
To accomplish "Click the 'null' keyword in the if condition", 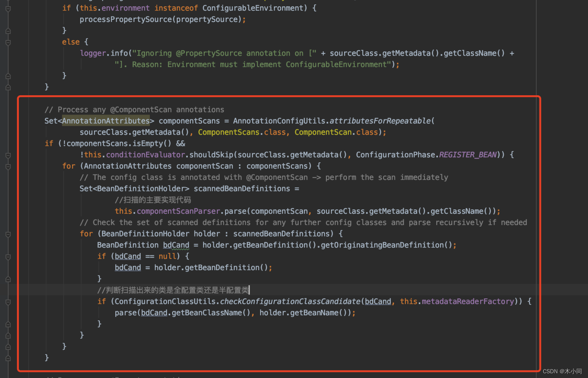I will tap(167, 256).
